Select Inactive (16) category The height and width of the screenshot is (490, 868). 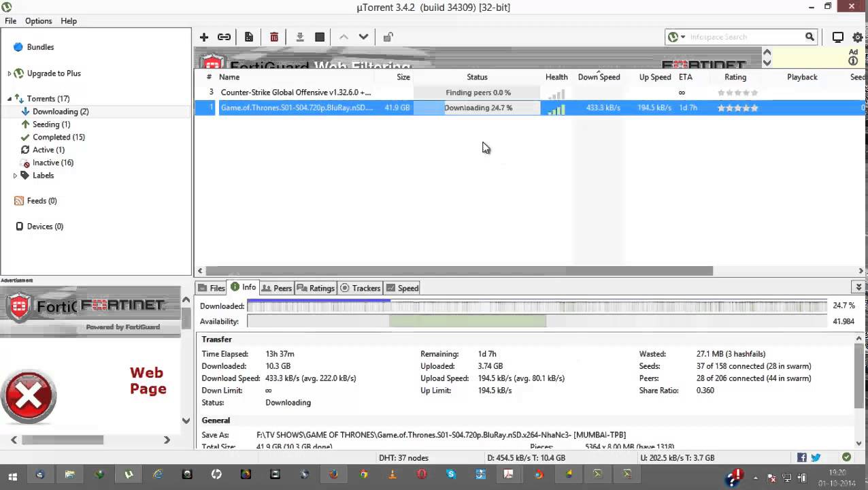(x=53, y=163)
